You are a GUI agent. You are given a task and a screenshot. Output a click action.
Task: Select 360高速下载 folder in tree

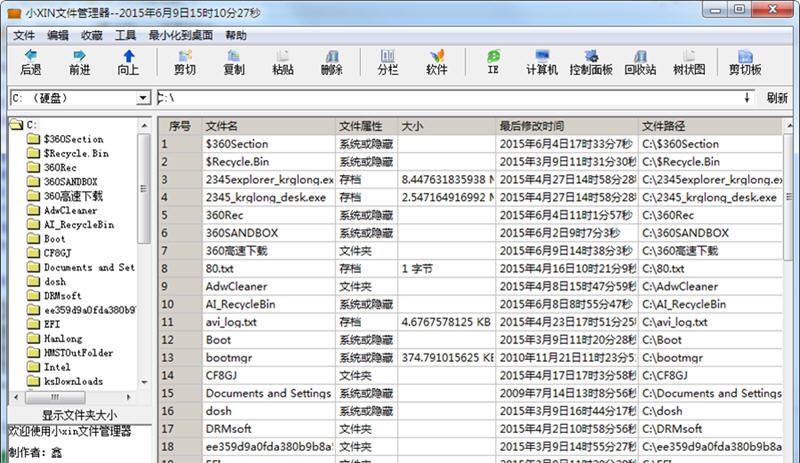coord(73,196)
